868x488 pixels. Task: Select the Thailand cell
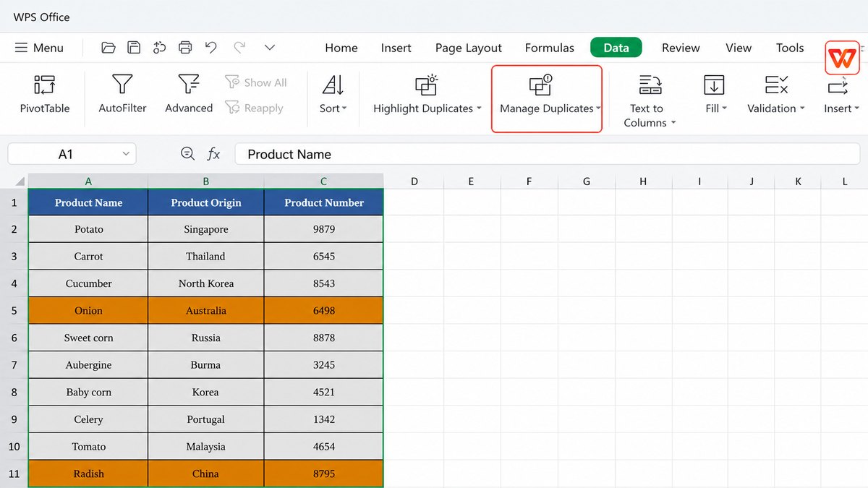point(206,256)
